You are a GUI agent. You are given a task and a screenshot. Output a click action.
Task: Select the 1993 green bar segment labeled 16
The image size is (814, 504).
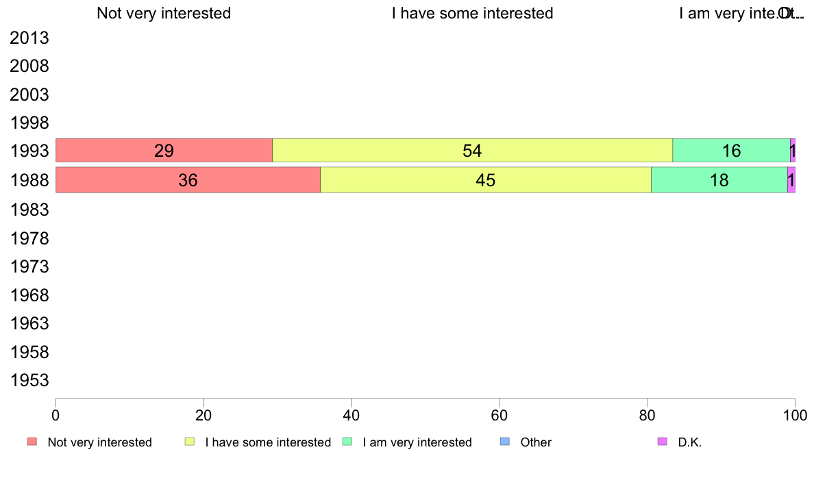[x=732, y=151]
